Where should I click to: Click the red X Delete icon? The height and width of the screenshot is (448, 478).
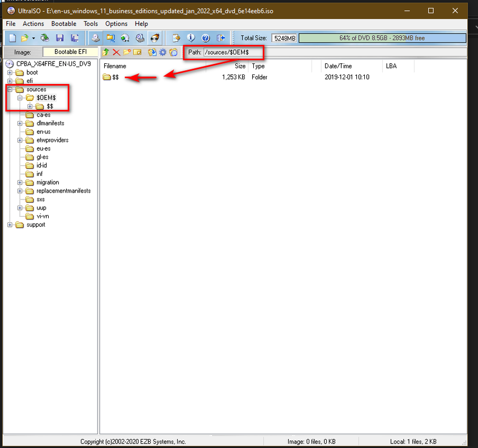116,53
